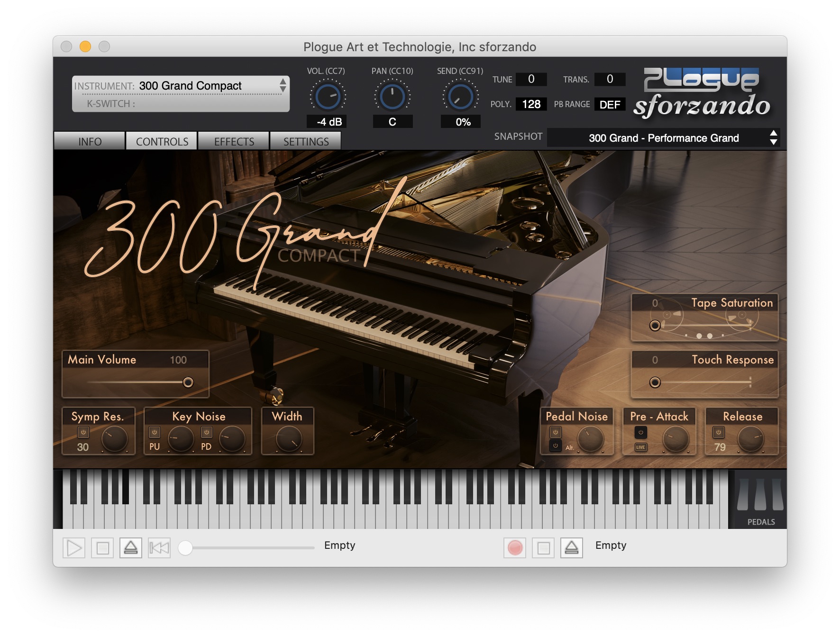Toggle the Symp Res. power button
This screenshot has width=840, height=637.
[x=83, y=432]
